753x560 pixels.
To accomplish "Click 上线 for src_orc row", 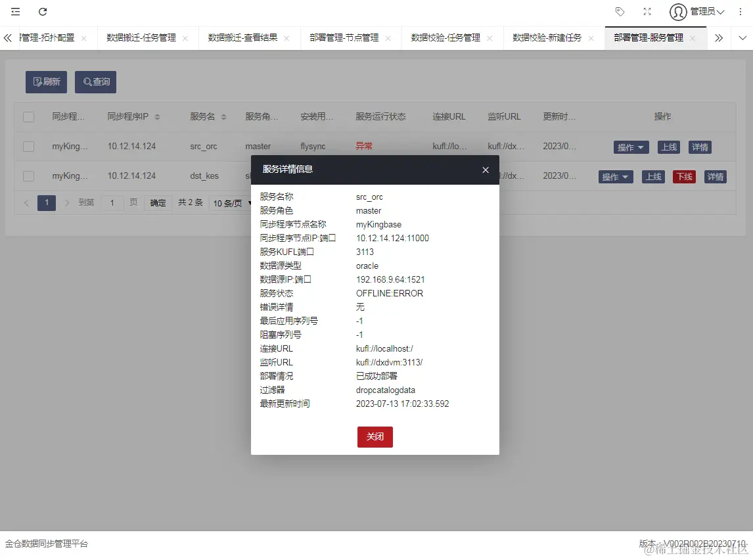I will tap(669, 147).
